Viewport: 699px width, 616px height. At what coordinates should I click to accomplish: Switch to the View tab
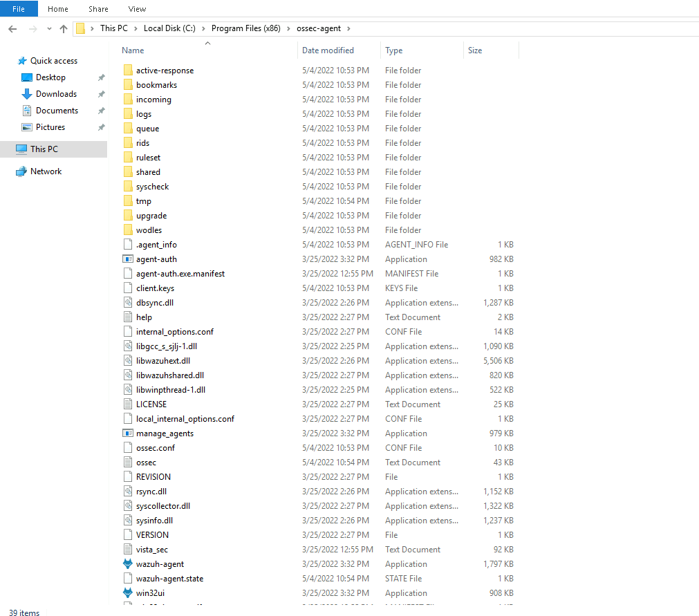(136, 8)
